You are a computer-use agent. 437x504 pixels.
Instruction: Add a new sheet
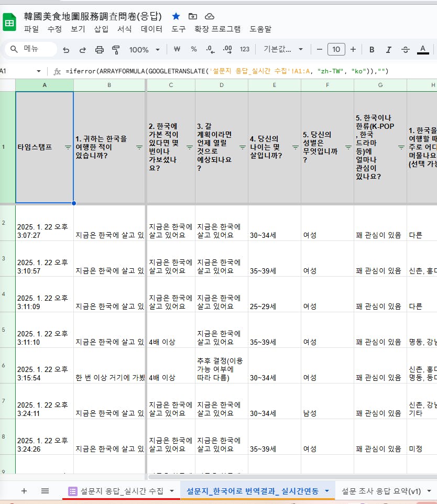pos(24,491)
